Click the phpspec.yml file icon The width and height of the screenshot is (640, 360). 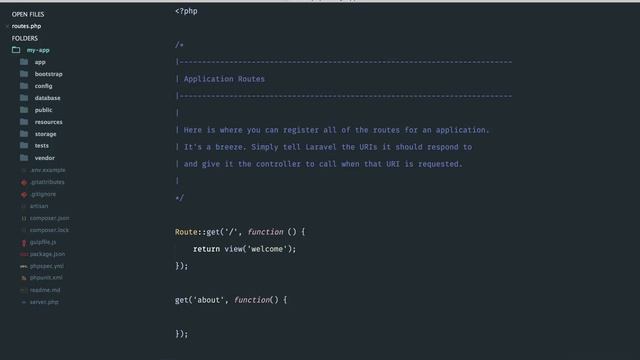24,266
